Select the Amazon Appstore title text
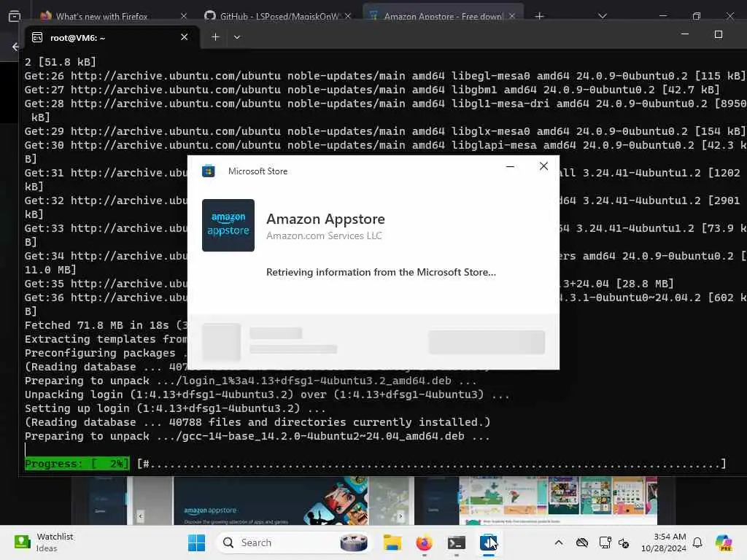 tap(325, 219)
